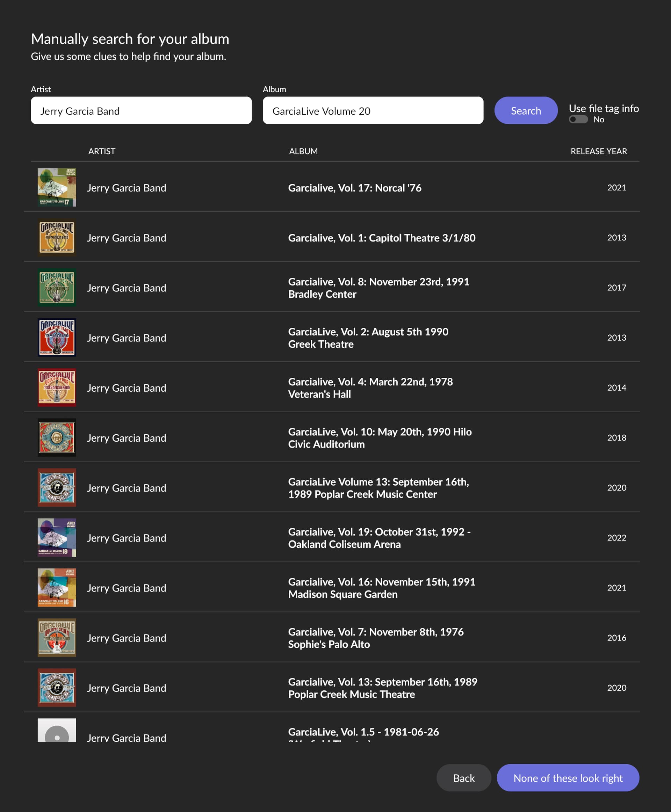Select the GarciaLive Vol. 1.5 1981-06-26 title
The height and width of the screenshot is (812, 671).
pyautogui.click(x=363, y=732)
